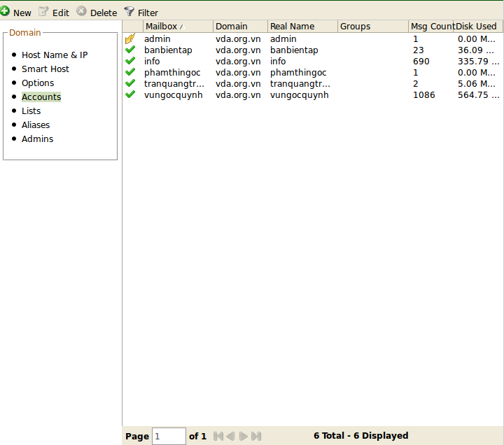Click vda.org.vn domain in info row
Image resolution: width=504 pixels, height=445 pixels.
tap(238, 62)
